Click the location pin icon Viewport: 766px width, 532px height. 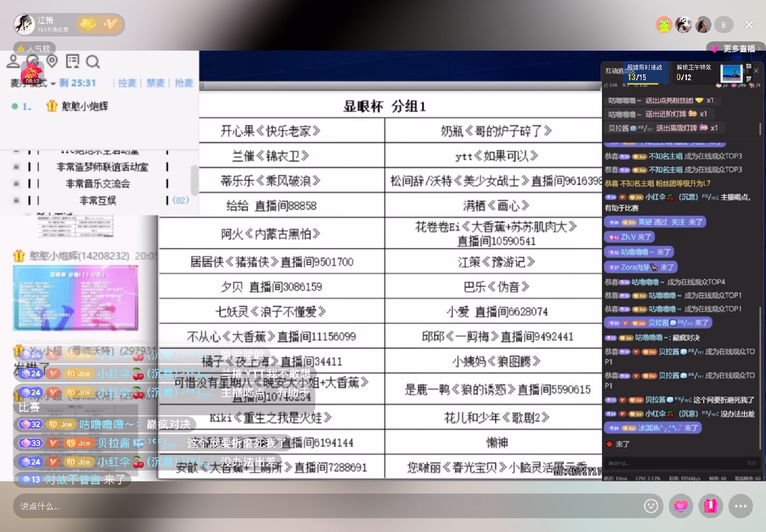pyautogui.click(x=52, y=61)
